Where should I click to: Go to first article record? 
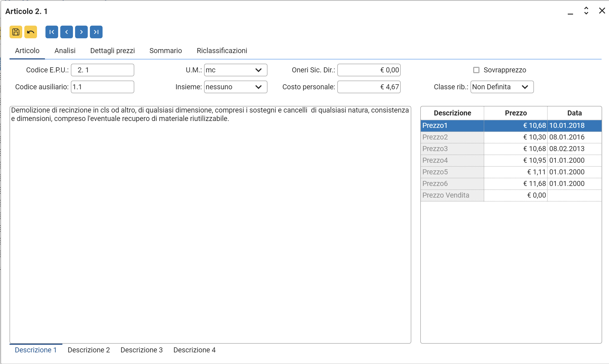pos(52,32)
